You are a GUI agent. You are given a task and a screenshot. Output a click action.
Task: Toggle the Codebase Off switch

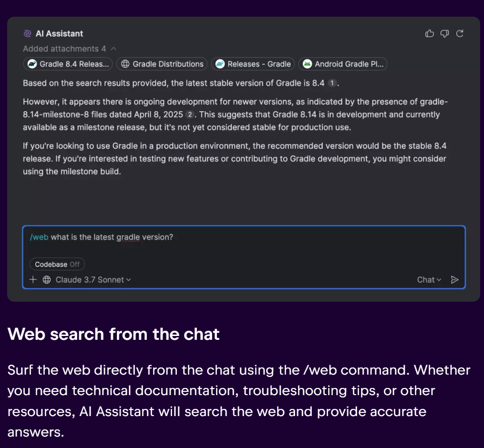tap(57, 264)
